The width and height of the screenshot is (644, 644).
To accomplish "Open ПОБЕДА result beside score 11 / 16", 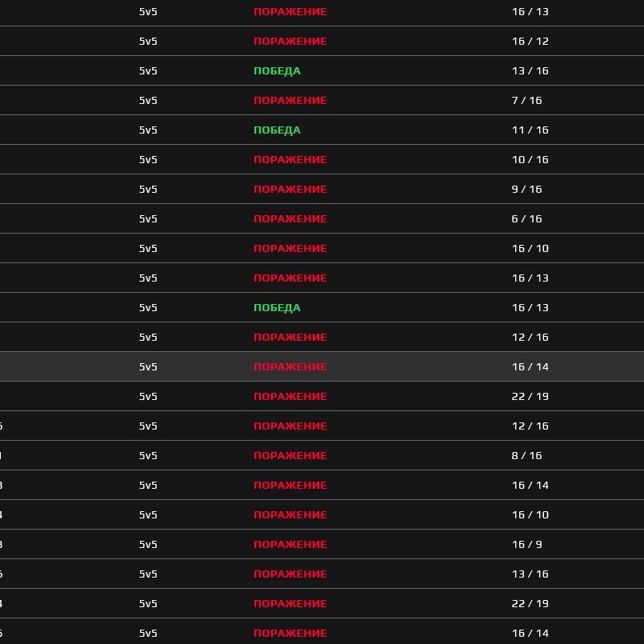I will [277, 130].
